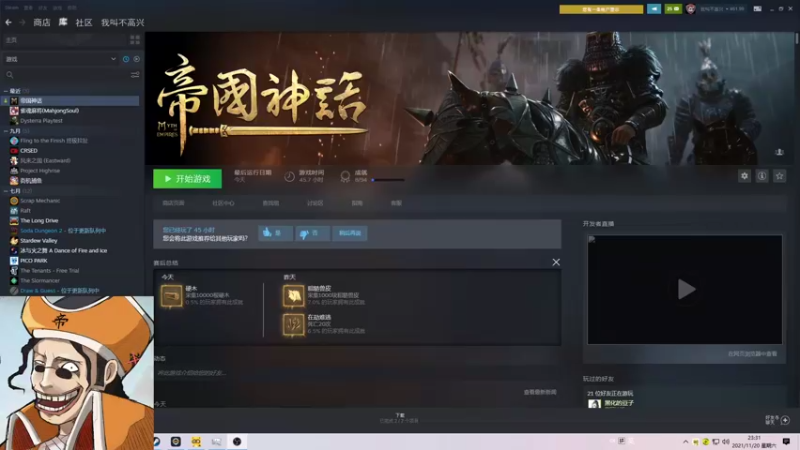The width and height of the screenshot is (800, 450).
Task: Select CRSED in the library list
Action: tap(29, 151)
